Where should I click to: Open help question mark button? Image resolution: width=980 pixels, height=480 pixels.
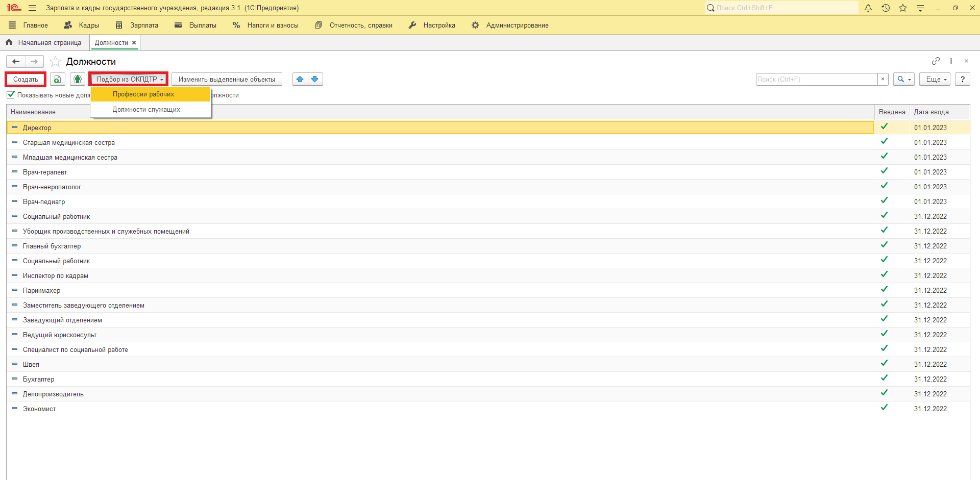pos(963,80)
